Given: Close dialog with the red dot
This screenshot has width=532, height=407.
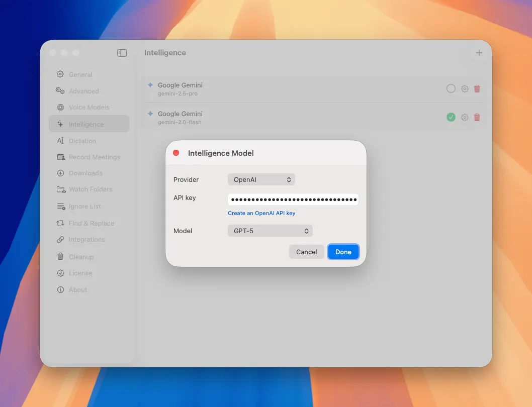Looking at the screenshot, I should coord(176,153).
